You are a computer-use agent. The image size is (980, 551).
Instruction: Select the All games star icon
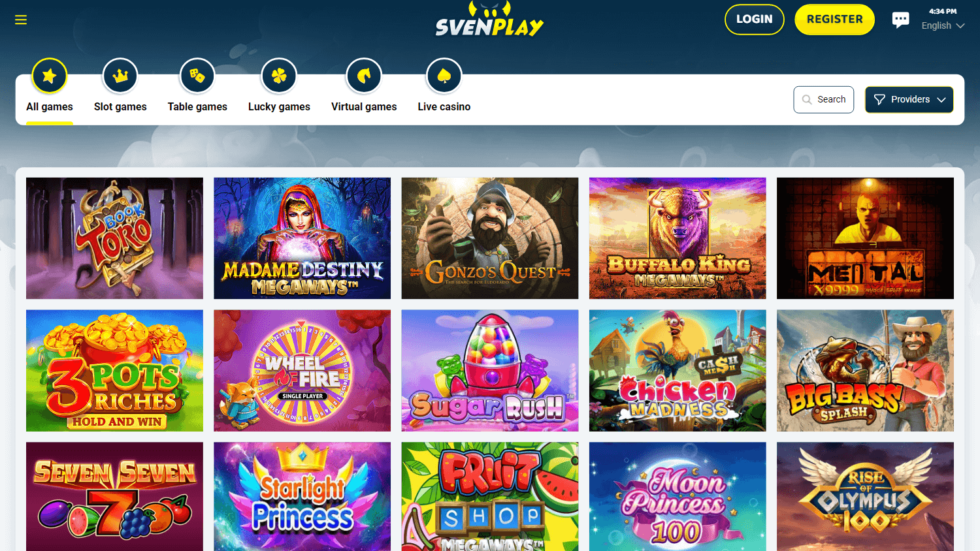click(x=50, y=76)
